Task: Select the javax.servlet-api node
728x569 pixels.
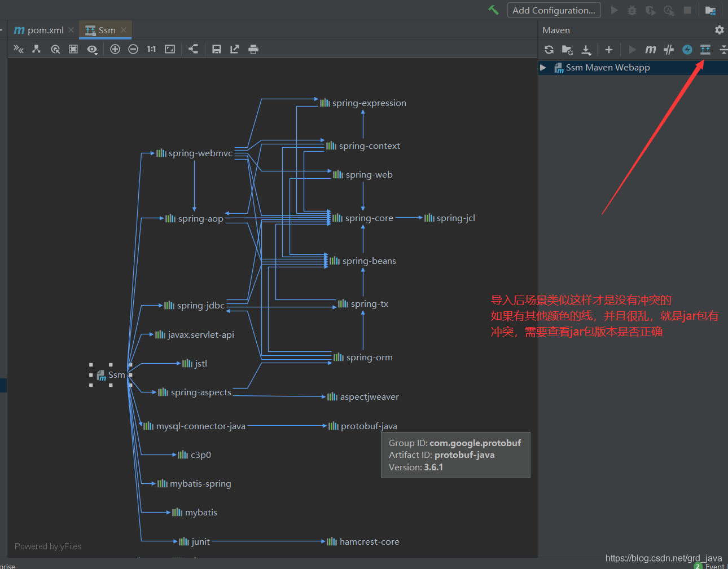Action: click(x=194, y=334)
